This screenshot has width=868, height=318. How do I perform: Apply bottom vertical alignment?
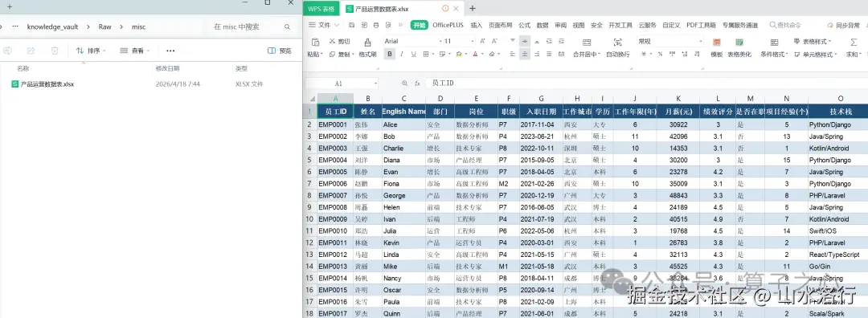tap(537, 41)
